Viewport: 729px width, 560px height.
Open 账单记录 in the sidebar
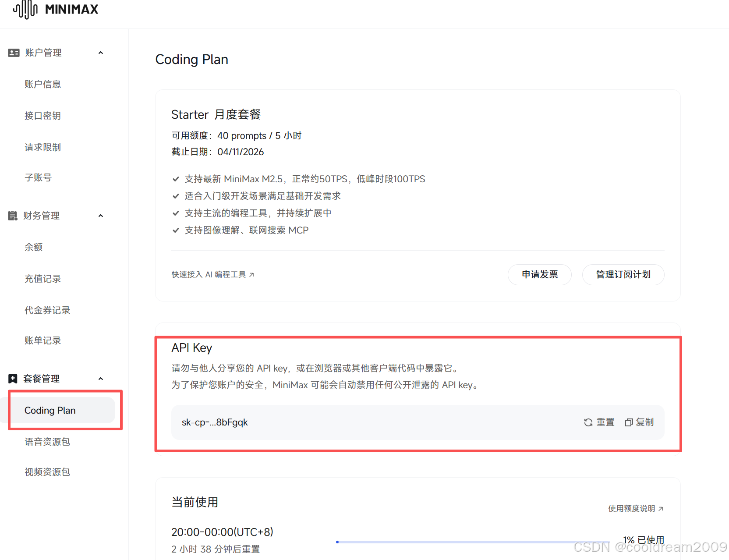43,340
